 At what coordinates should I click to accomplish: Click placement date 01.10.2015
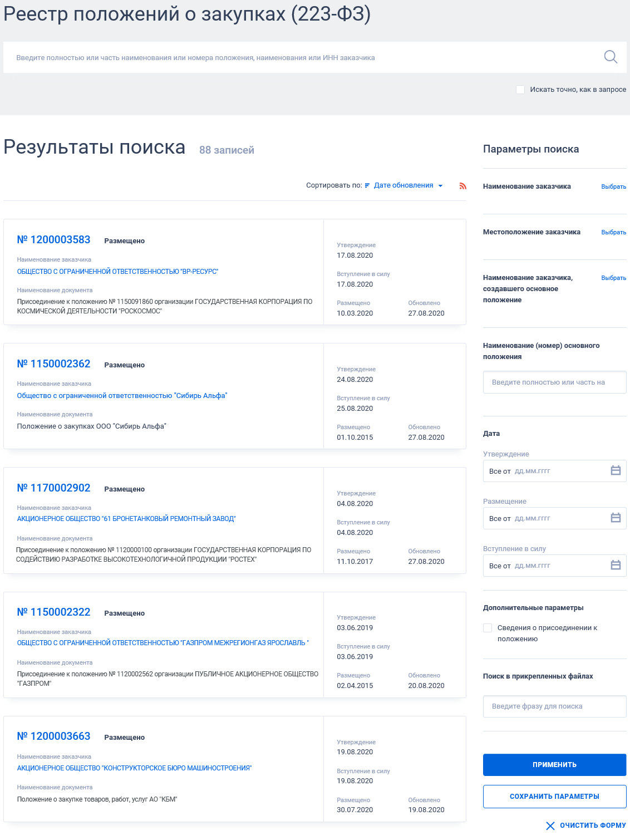[355, 438]
